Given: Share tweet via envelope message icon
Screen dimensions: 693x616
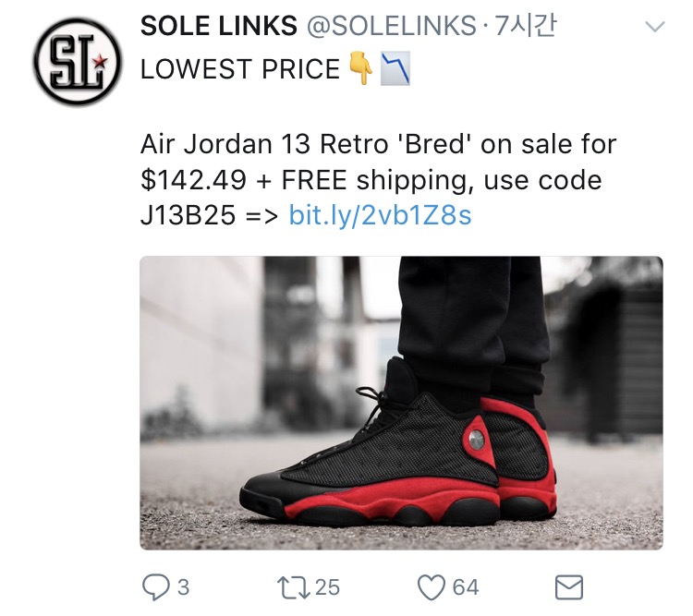Looking at the screenshot, I should 569,587.
